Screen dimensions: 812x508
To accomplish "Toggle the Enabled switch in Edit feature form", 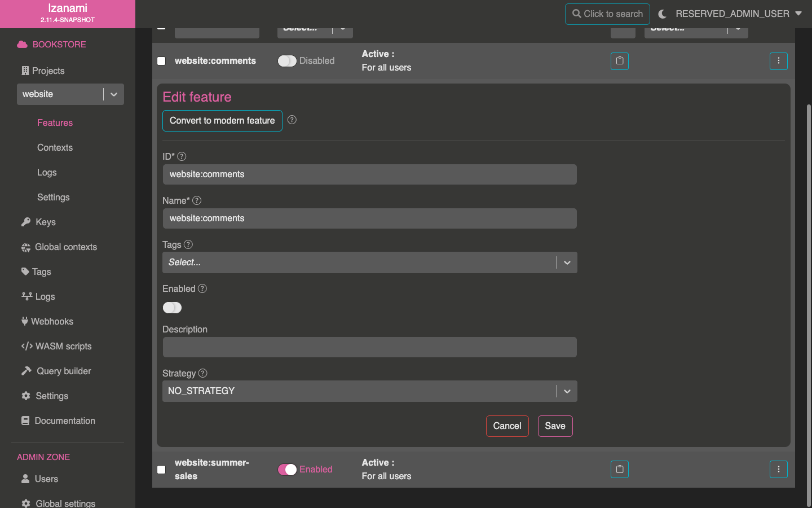I will coord(173,308).
